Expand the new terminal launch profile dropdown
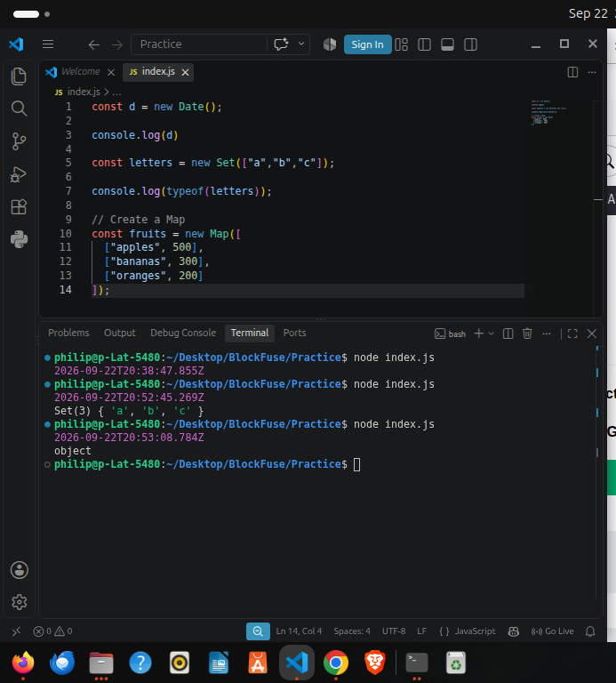616x683 pixels. [x=491, y=333]
